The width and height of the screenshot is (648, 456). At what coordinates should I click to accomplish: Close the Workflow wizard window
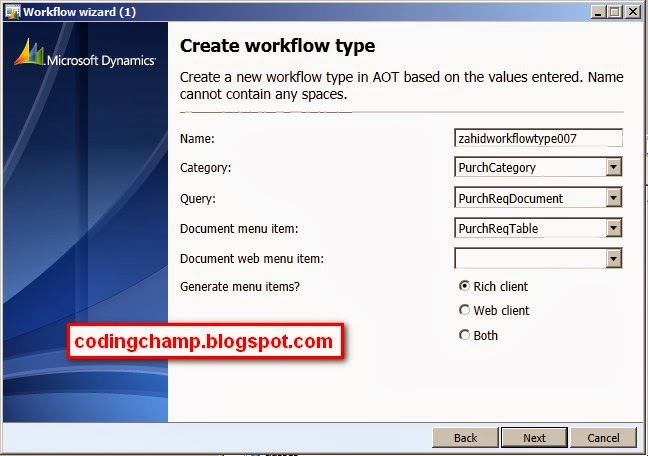coord(632,12)
